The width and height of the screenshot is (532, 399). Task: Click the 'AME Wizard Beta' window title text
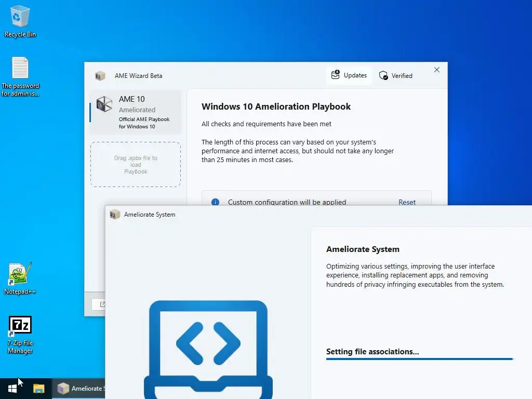[138, 76]
